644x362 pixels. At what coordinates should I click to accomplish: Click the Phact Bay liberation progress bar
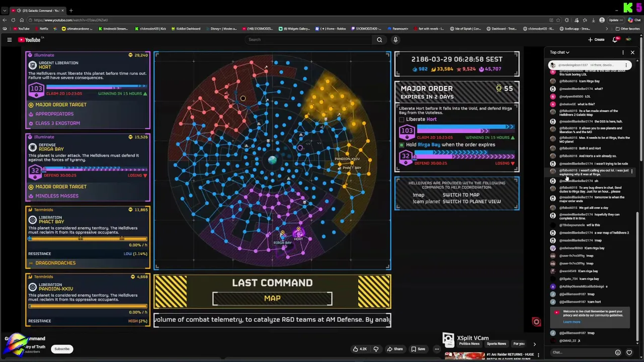[x=88, y=239]
